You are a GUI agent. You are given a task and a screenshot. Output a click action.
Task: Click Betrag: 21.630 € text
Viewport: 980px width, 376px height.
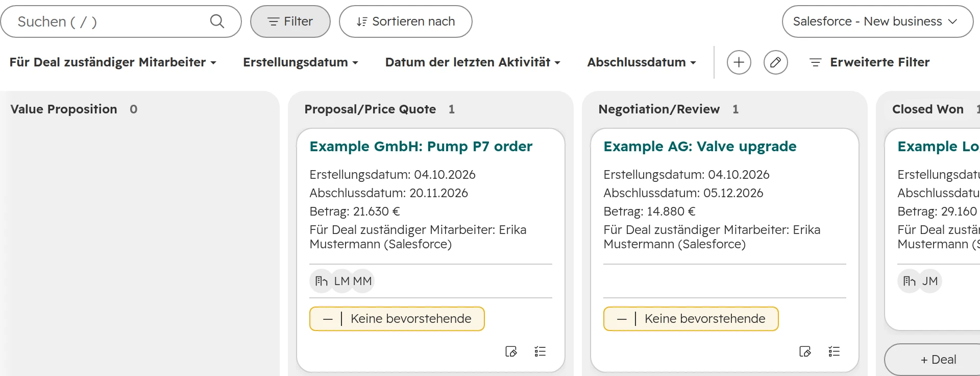point(355,212)
